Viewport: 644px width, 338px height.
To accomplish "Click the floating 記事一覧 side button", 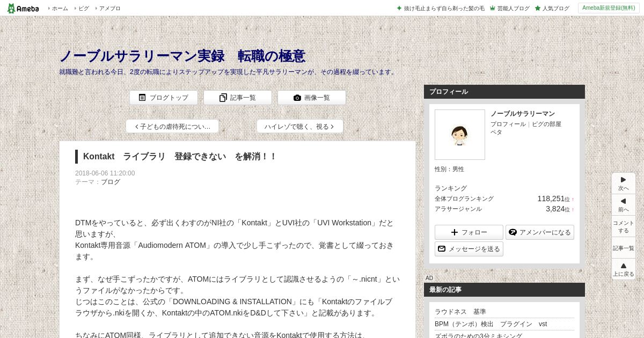I will tap(624, 248).
